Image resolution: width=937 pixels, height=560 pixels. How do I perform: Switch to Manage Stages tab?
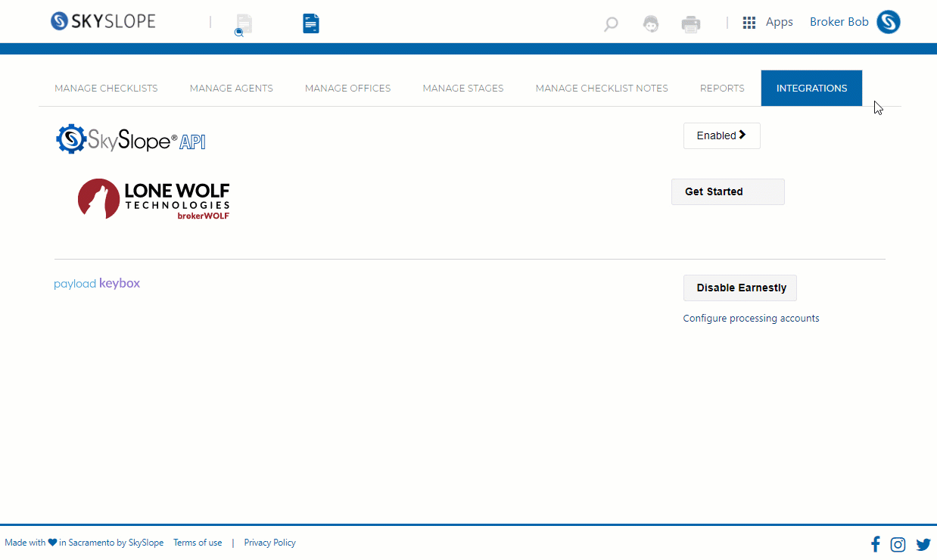463,89
